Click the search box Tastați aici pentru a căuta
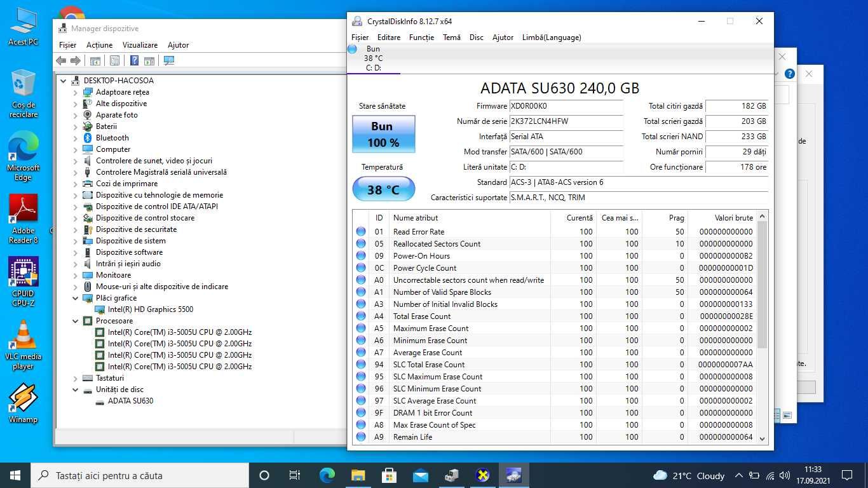 (139, 475)
